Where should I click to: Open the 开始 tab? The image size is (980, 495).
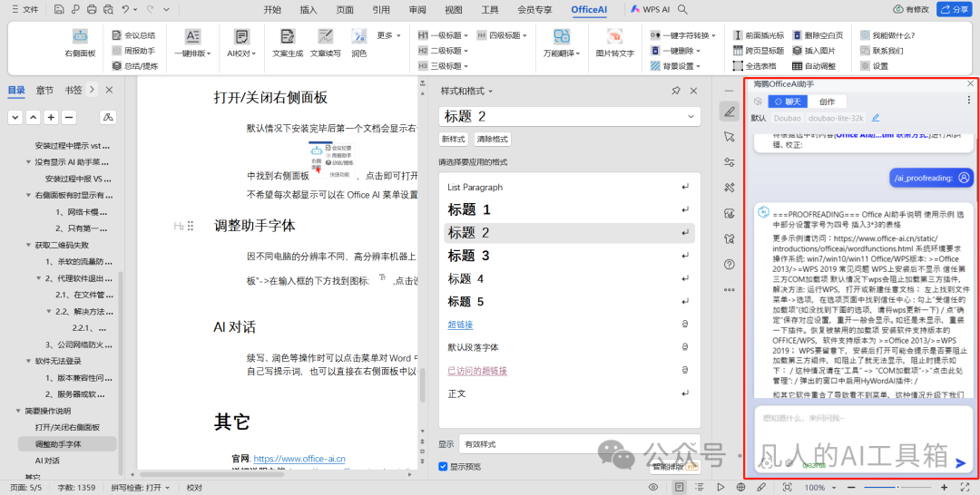(272, 9)
